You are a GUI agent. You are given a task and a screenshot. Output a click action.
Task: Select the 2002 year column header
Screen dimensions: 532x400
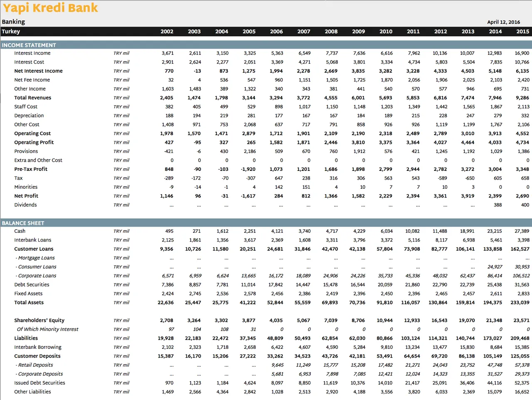pyautogui.click(x=167, y=32)
